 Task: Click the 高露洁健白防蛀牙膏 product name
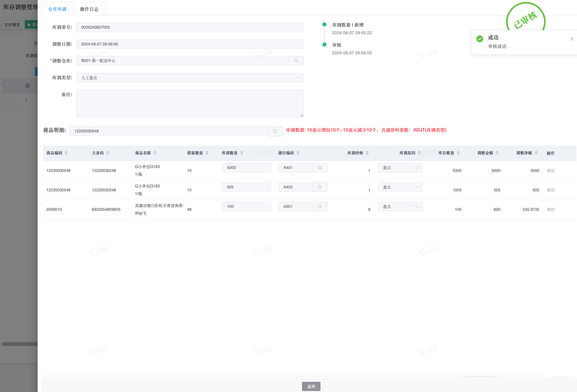(x=159, y=206)
